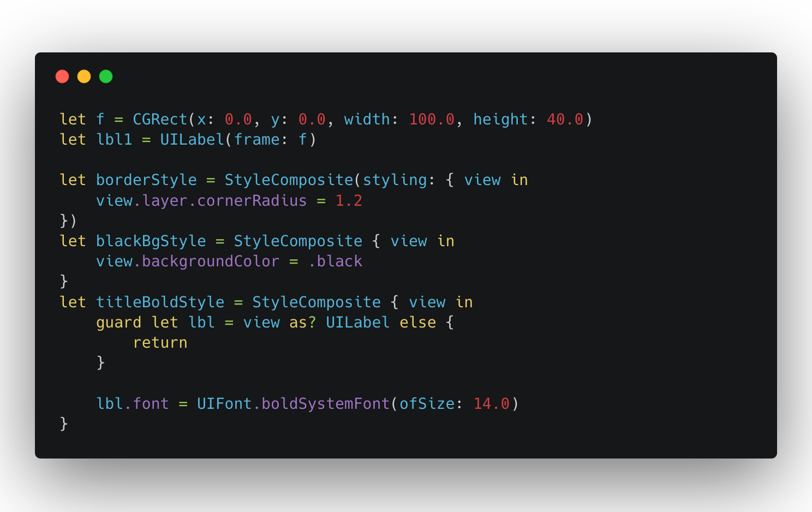Click the backgroundColor property
Image resolution: width=812 pixels, height=512 pixels.
point(211,261)
